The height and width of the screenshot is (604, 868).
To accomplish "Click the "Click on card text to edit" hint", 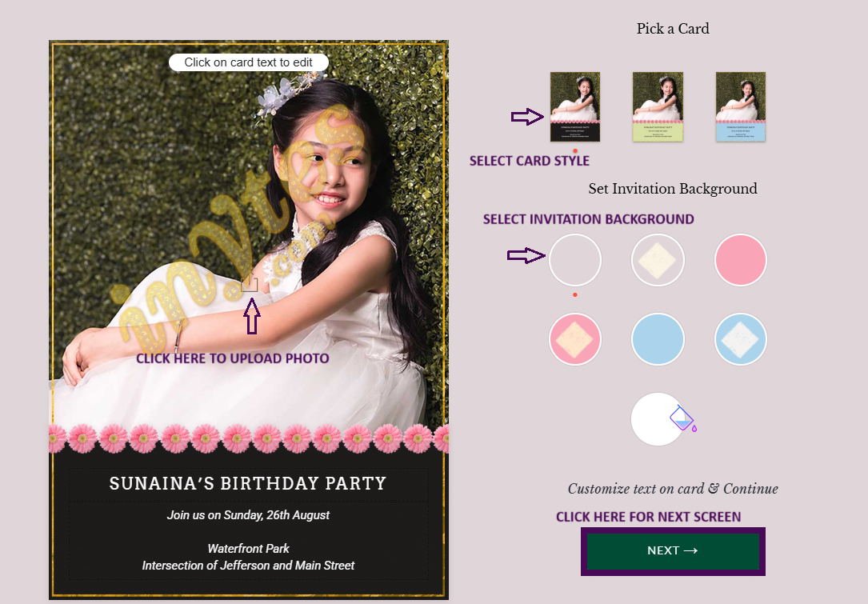I will pyautogui.click(x=248, y=62).
